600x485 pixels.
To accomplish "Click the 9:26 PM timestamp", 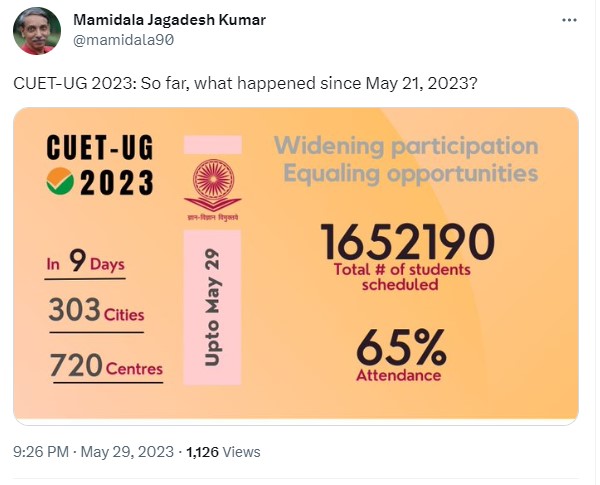I will [40, 452].
